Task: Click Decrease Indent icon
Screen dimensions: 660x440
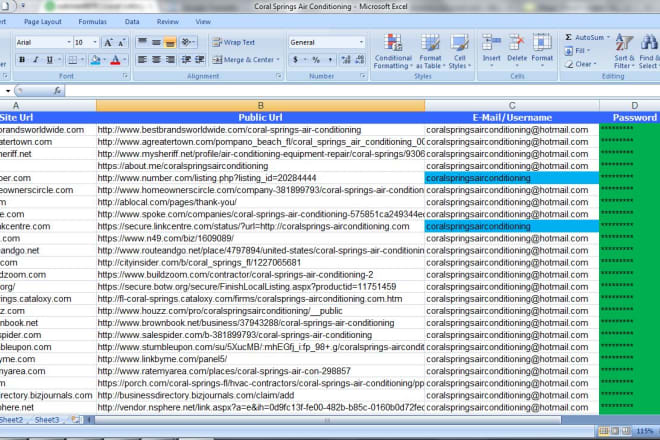Action: click(186, 60)
